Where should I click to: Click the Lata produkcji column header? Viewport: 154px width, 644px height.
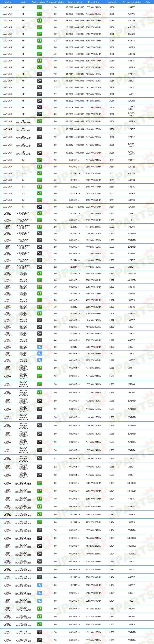(x=75, y=2)
